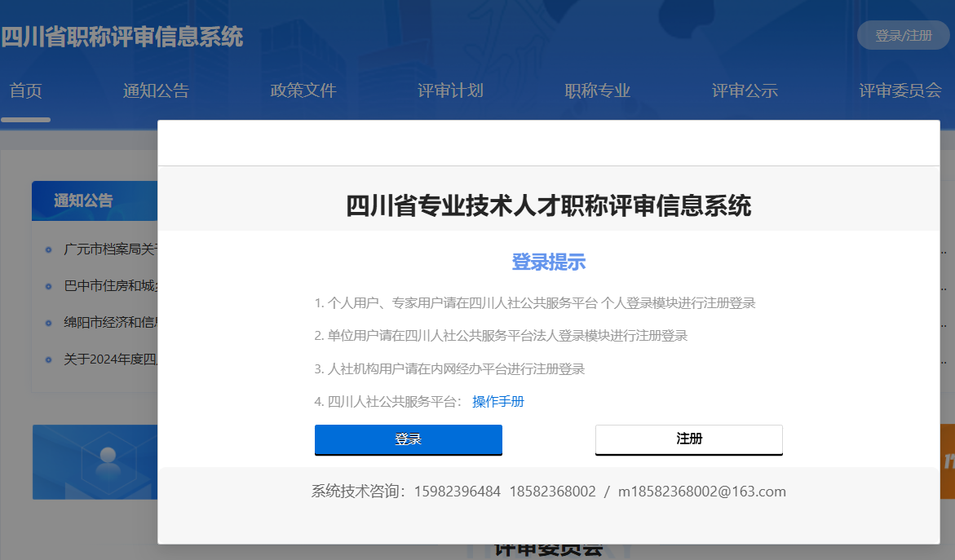
Task: Open the 政策文件 nav menu item
Action: point(303,90)
